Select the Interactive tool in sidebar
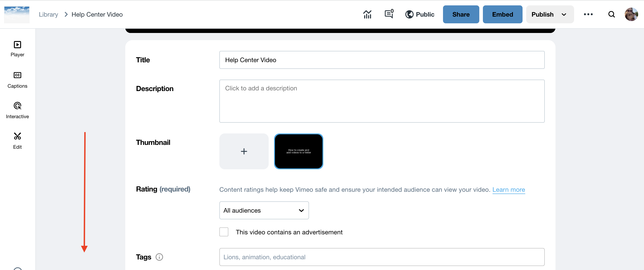 tap(17, 109)
